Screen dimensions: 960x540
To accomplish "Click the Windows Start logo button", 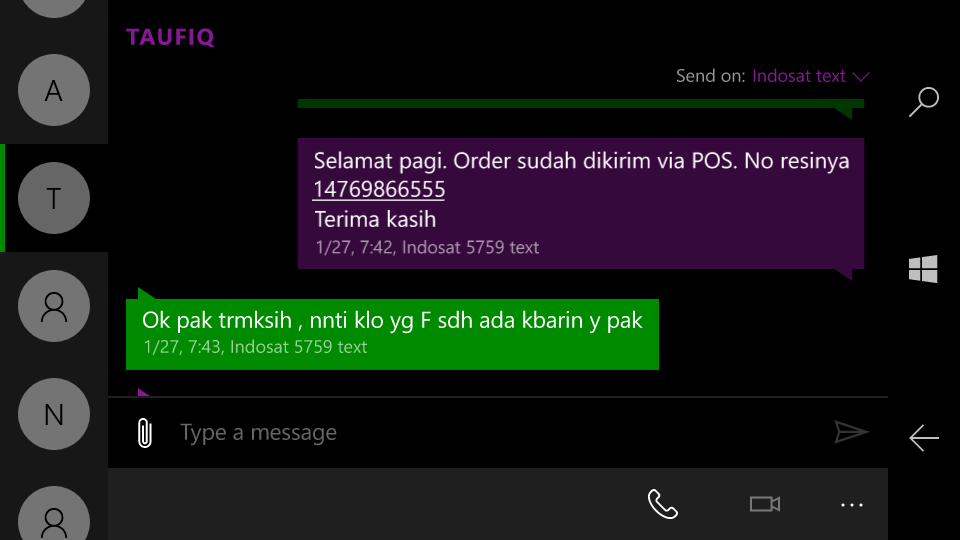I will click(923, 269).
